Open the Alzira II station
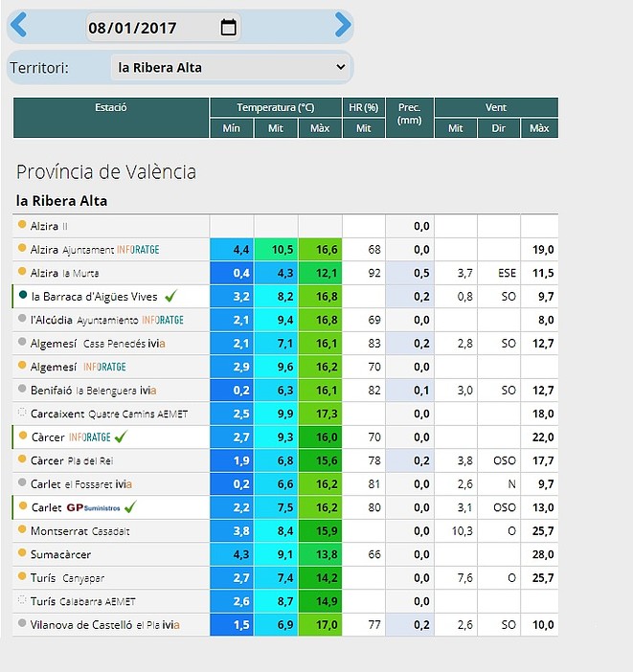Image resolution: width=633 pixels, height=672 pixels. pos(49,226)
